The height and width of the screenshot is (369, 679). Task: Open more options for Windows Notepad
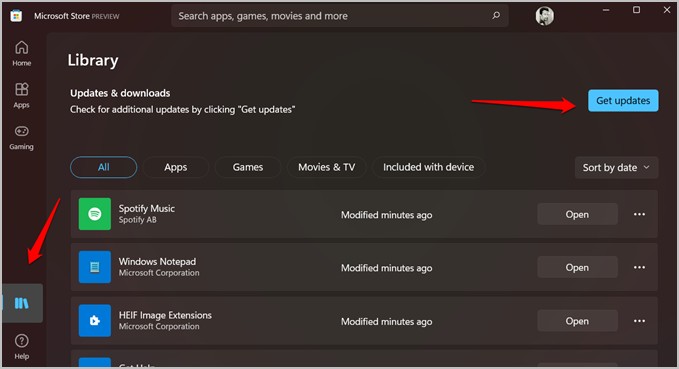coord(639,268)
